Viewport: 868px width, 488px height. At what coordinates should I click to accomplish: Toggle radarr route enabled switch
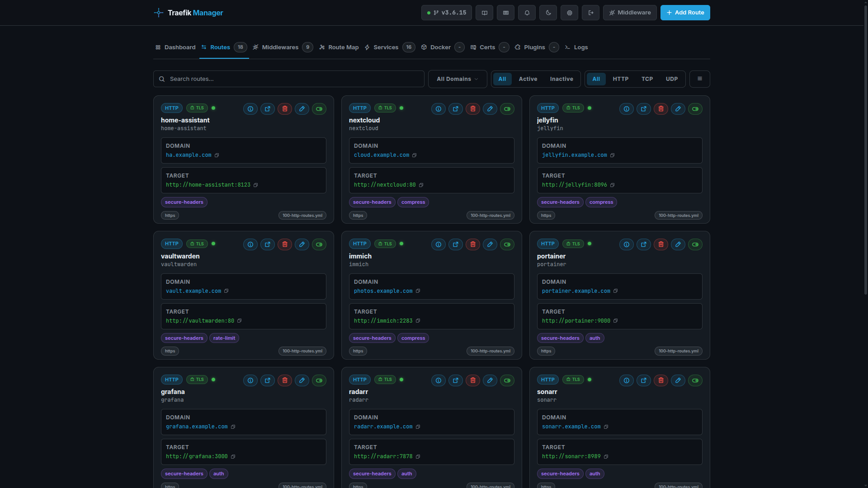click(507, 380)
